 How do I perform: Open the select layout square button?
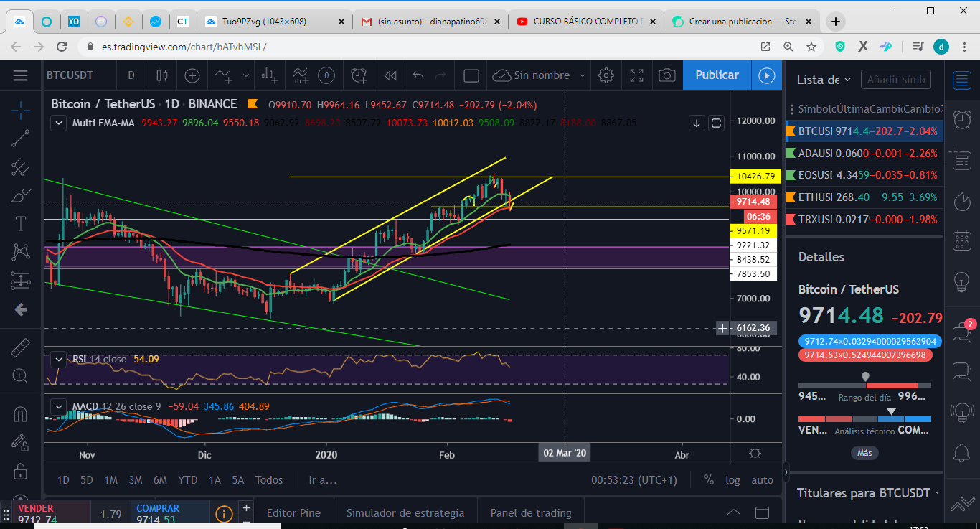pyautogui.click(x=471, y=75)
